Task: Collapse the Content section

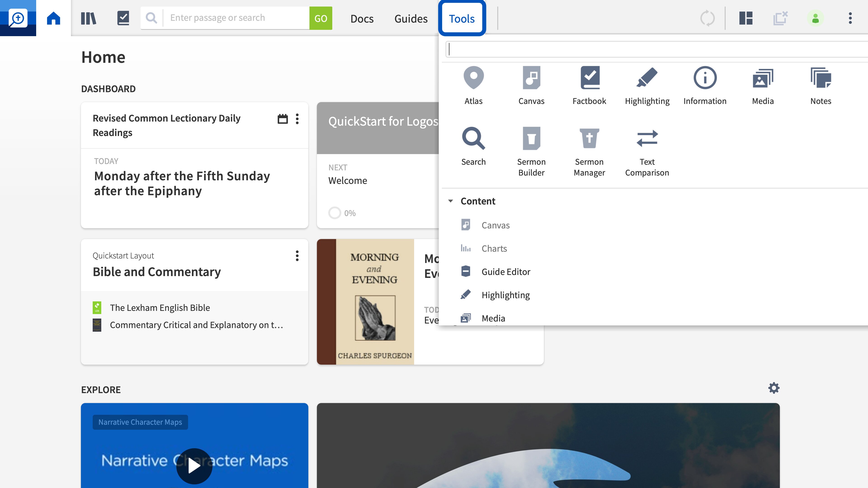Action: [451, 201]
